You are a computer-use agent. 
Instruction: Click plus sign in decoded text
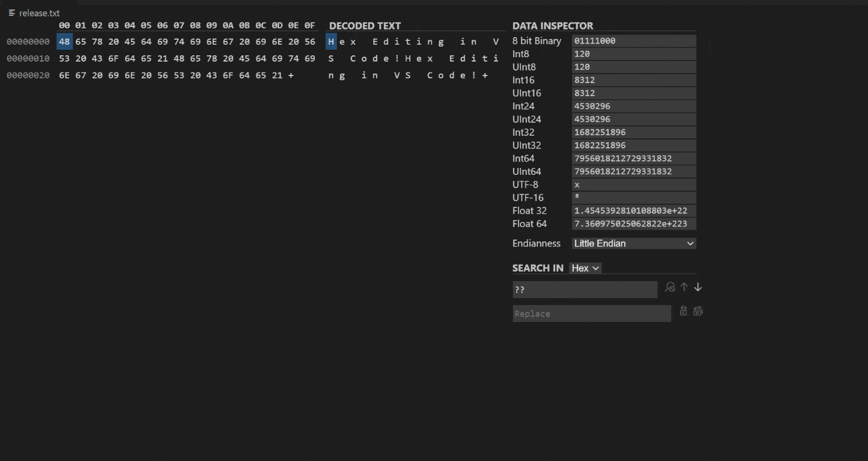pos(485,75)
